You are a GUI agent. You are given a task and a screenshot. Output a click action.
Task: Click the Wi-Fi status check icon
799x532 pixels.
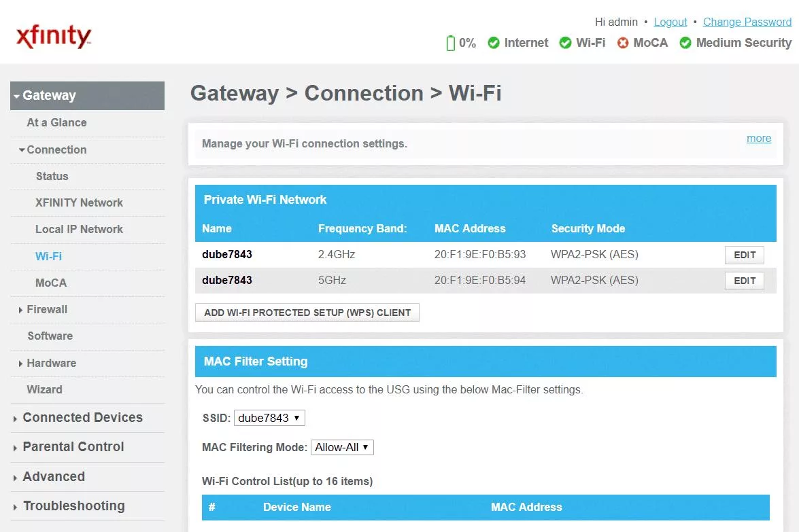565,43
